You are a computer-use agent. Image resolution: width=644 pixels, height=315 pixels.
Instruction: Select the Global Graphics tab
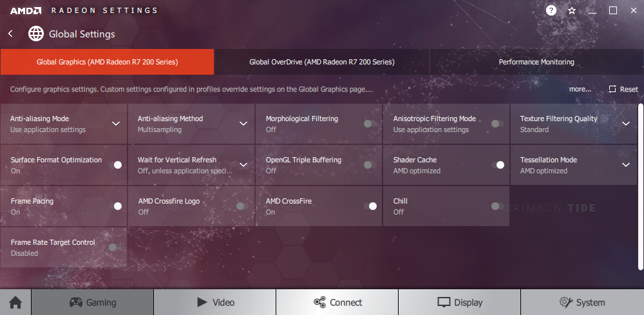pyautogui.click(x=107, y=62)
